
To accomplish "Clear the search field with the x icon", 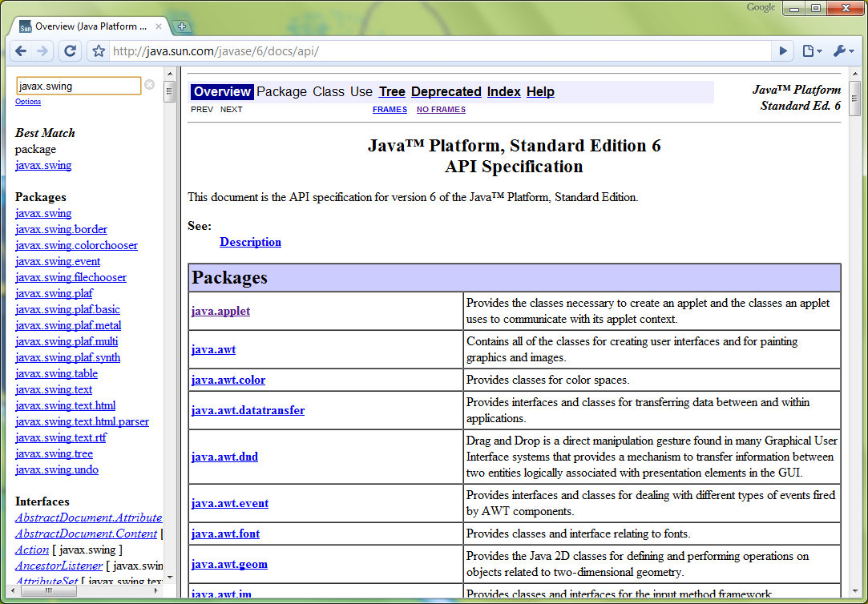I will 149,85.
